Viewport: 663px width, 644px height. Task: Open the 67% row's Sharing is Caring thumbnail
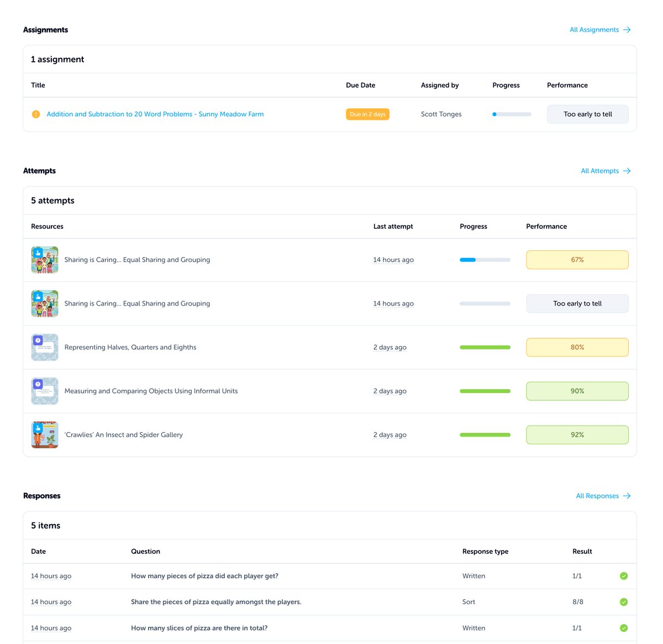[x=45, y=260]
